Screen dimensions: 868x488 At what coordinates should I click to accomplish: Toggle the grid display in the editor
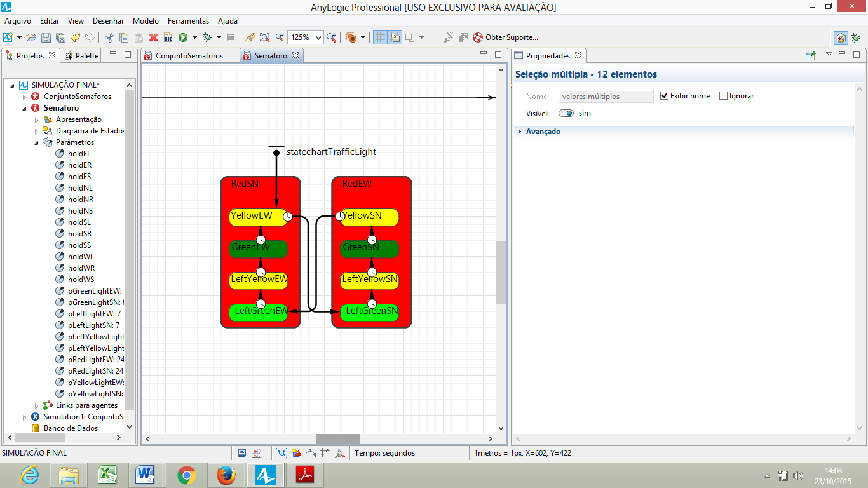coord(381,37)
